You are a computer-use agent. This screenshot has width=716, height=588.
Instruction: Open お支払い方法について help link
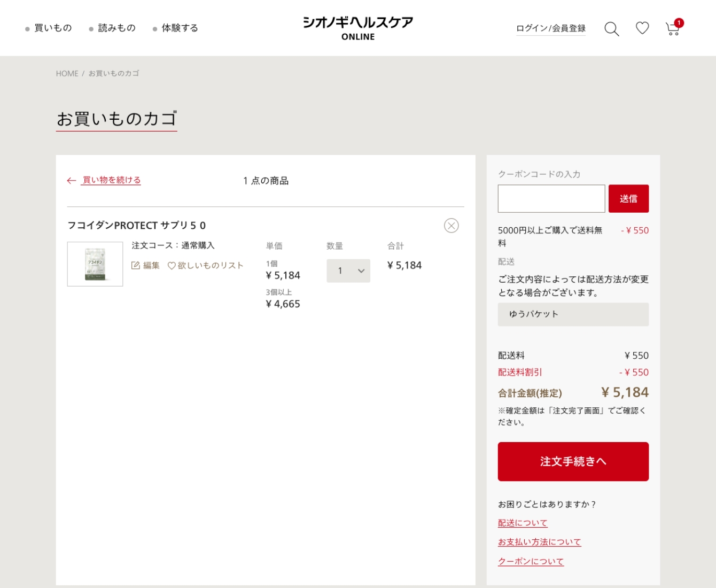tap(540, 542)
